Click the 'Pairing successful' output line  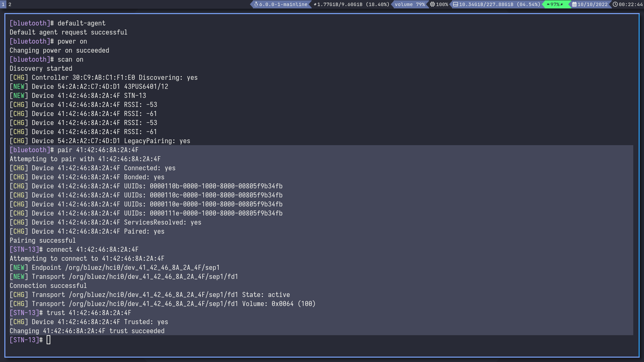pos(43,240)
